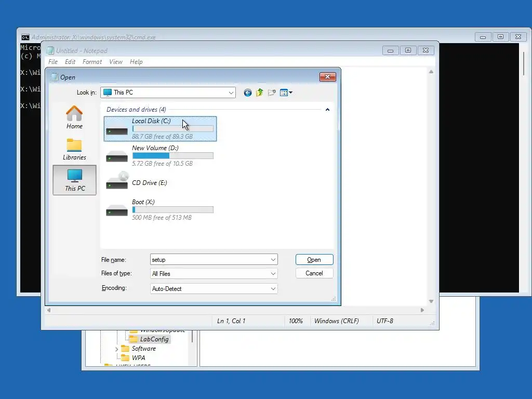Open Notepad's Help menu
The height and width of the screenshot is (399, 532).
tap(136, 62)
